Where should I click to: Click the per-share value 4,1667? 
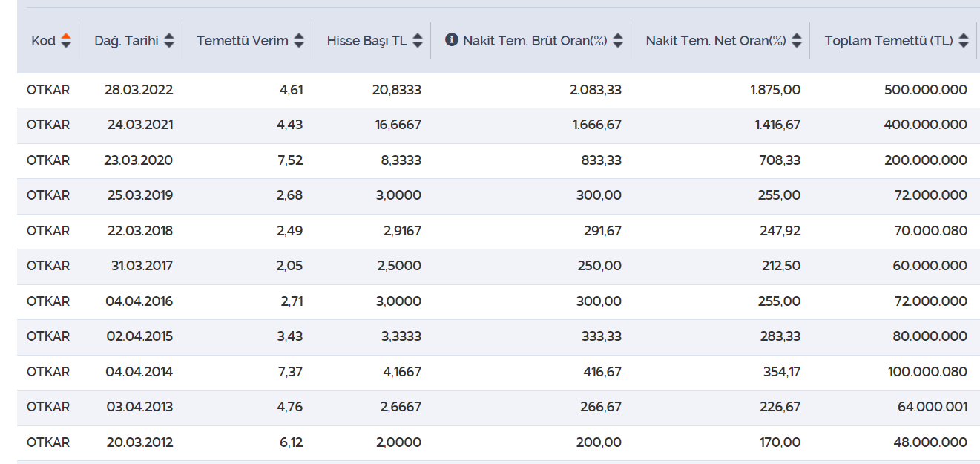(x=402, y=372)
